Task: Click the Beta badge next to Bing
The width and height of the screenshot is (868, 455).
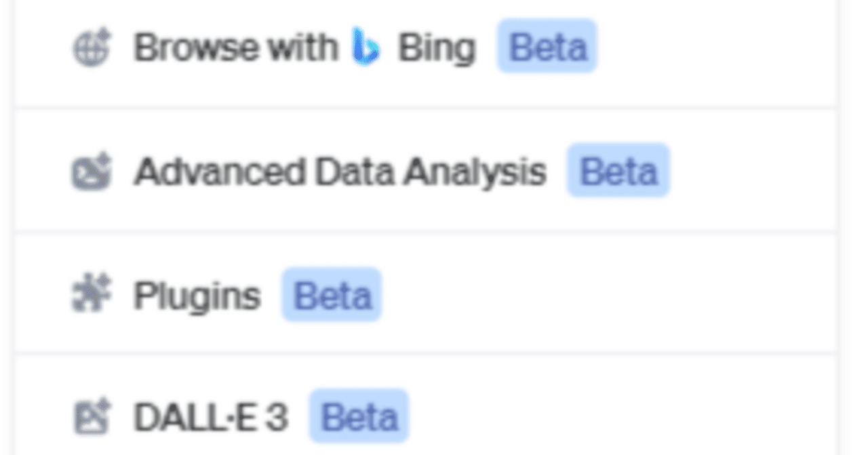Action: point(547,47)
